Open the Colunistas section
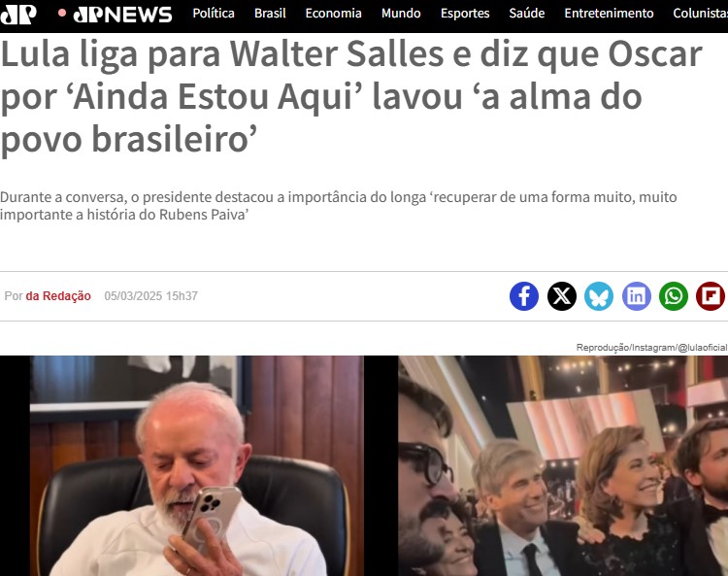 tap(700, 14)
